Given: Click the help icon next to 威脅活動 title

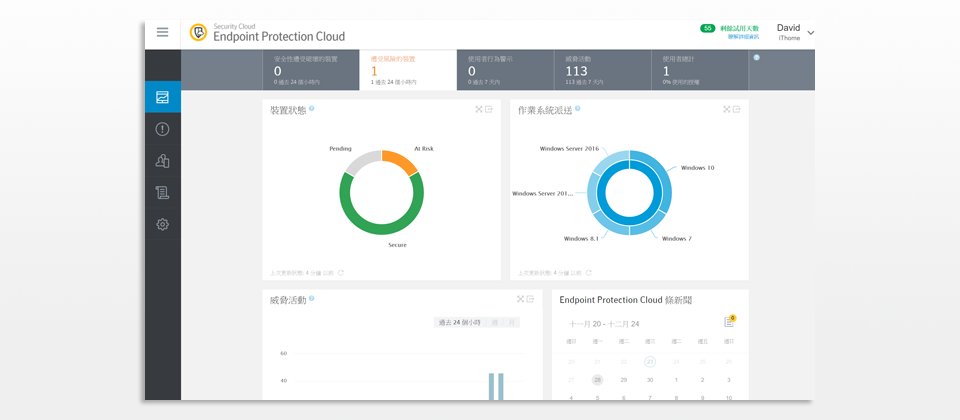Looking at the screenshot, I should click(312, 298).
